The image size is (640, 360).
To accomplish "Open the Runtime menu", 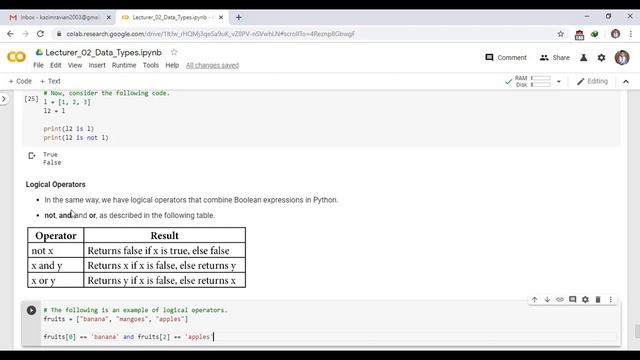I will (x=124, y=65).
